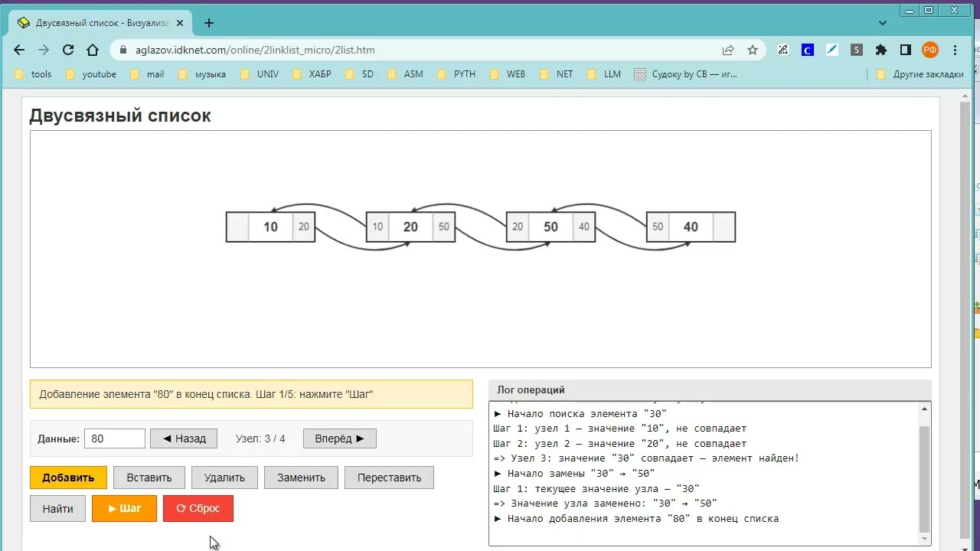This screenshot has height=551, width=980.
Task: Open the Другие закладки folder
Action: [920, 74]
